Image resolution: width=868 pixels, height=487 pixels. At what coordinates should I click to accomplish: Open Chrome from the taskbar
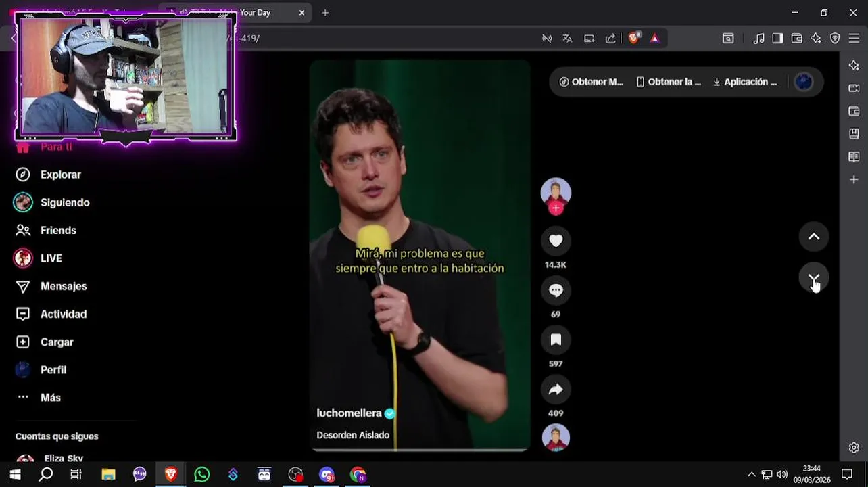[358, 474]
